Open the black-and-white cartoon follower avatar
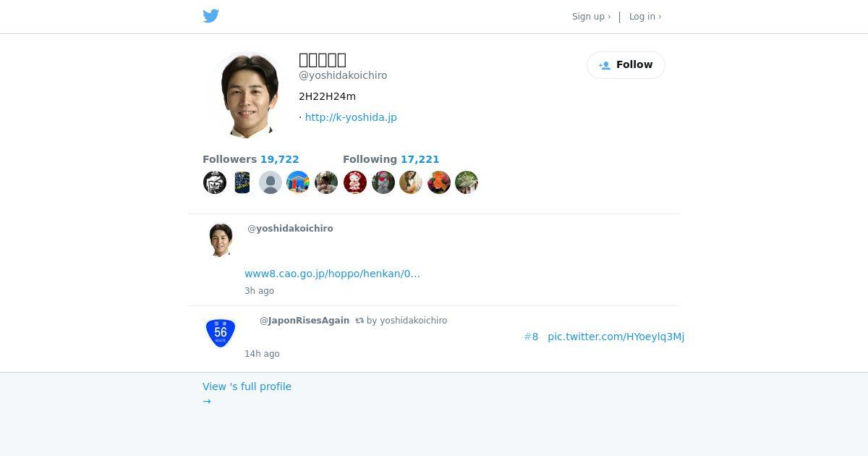 pyautogui.click(x=215, y=182)
